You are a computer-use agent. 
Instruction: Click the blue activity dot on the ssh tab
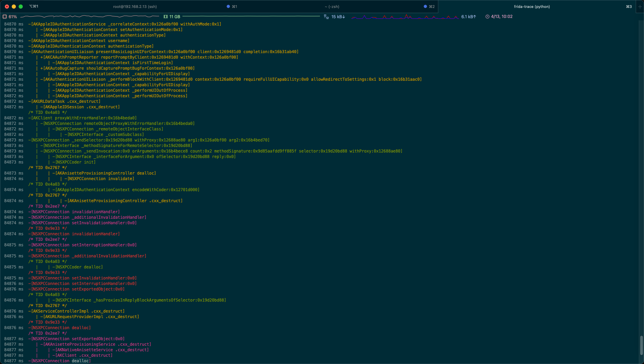tap(228, 7)
